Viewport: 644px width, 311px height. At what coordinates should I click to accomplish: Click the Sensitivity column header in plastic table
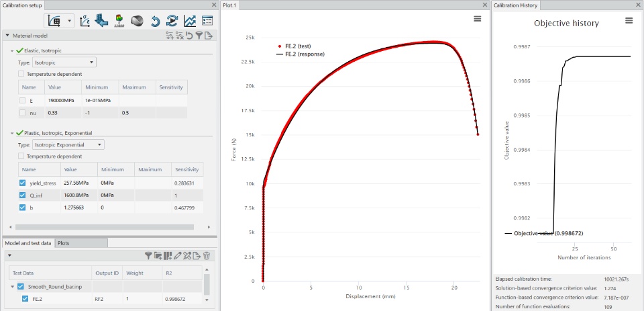click(x=187, y=169)
